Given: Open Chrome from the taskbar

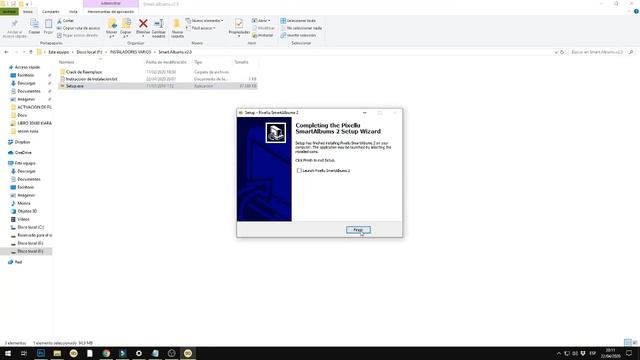Looking at the screenshot, I should 106,353.
